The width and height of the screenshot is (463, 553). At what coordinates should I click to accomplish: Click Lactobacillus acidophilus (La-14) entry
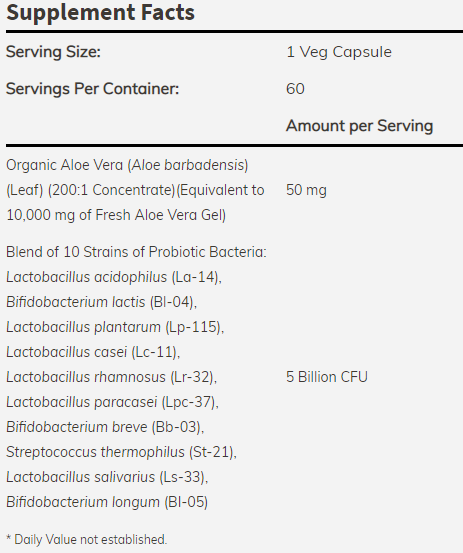click(x=114, y=277)
